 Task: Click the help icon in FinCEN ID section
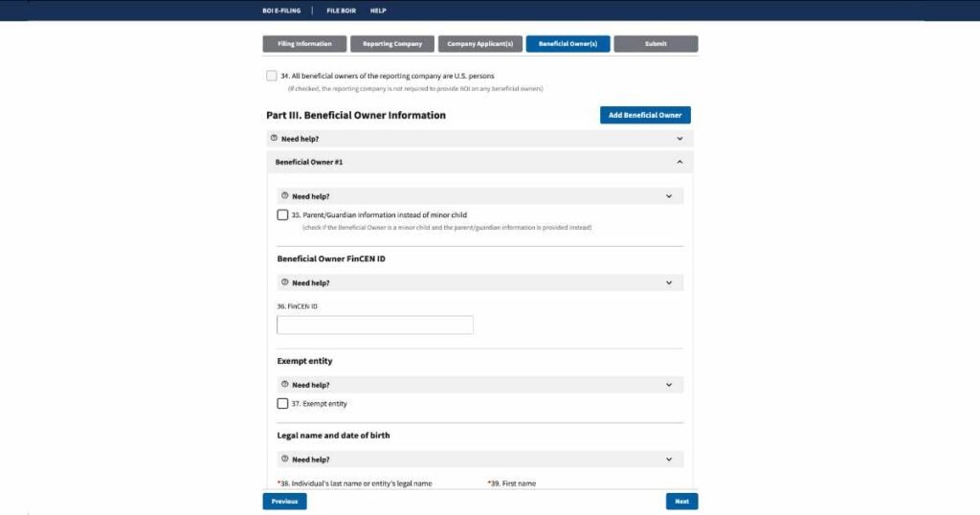tap(284, 282)
